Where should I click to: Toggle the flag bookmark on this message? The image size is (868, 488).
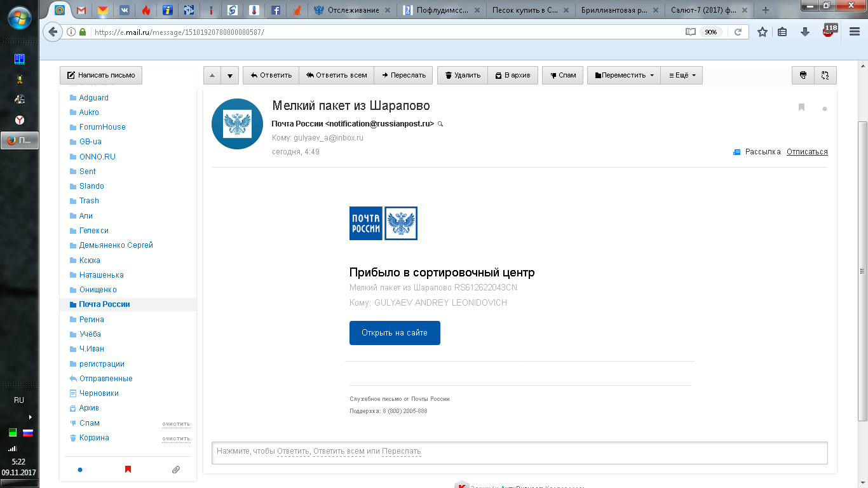[801, 107]
